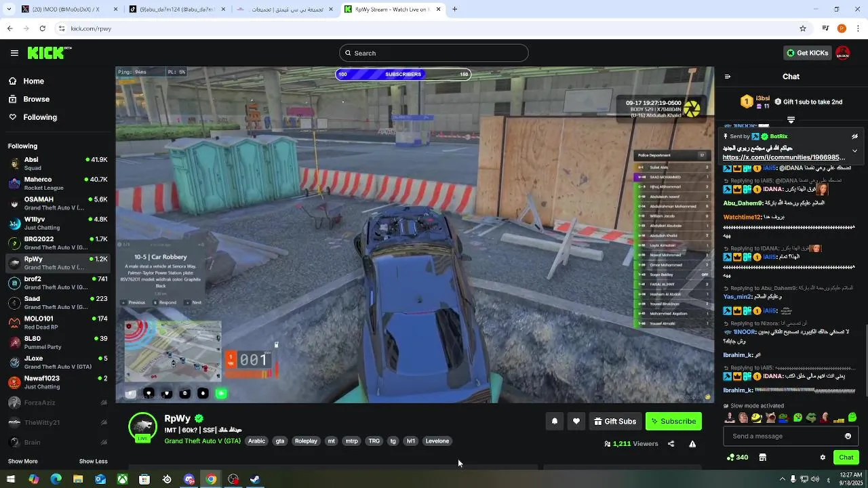
Task: Open Absi channel in Following list
Action: pos(58,163)
